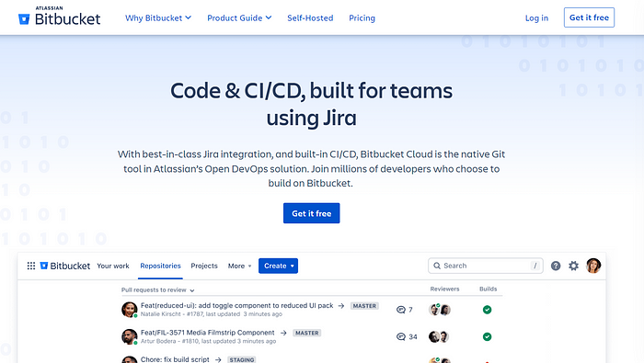Click reviewers avatars for reduced-ui pull request

pyautogui.click(x=440, y=310)
